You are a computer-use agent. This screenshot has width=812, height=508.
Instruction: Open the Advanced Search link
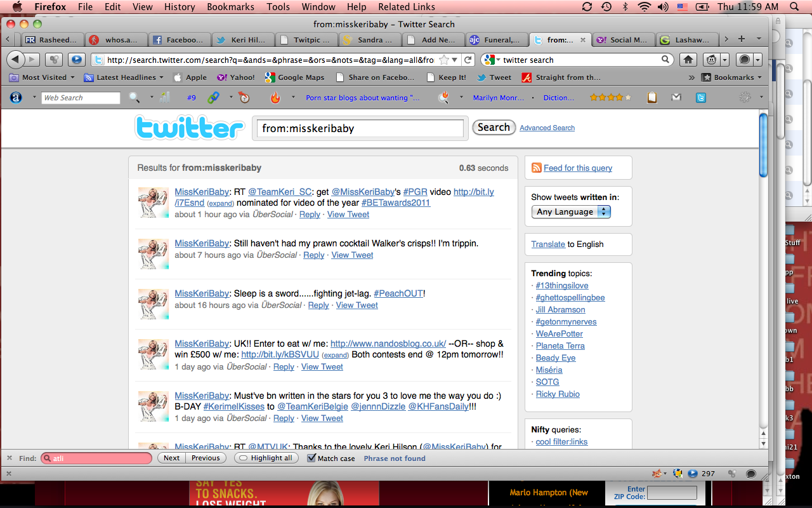547,128
